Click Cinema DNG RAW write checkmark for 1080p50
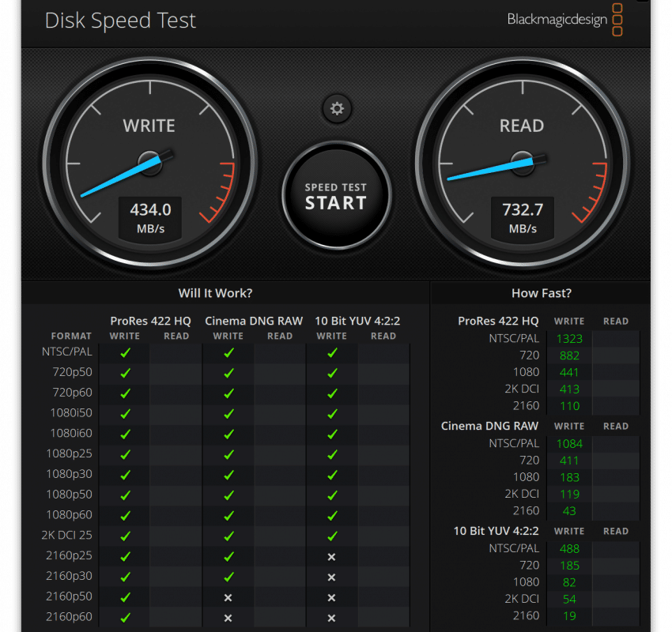 click(x=228, y=495)
